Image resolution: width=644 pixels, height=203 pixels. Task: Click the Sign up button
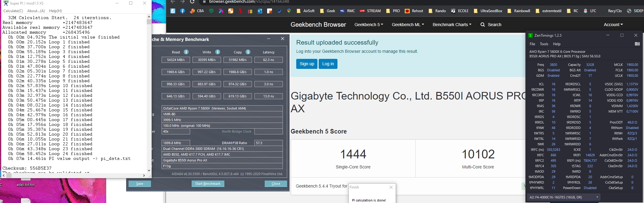click(307, 64)
